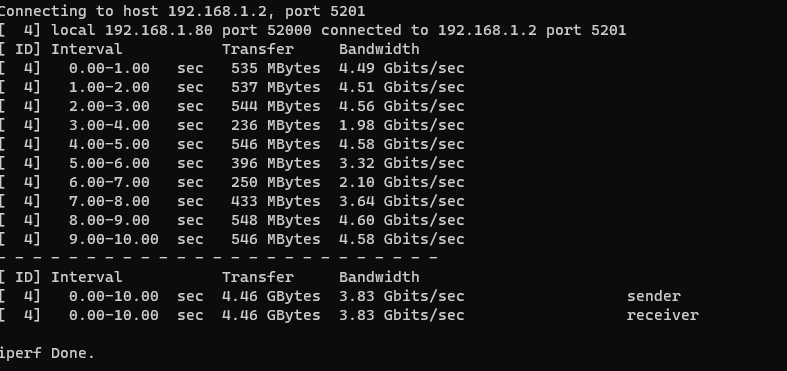
Task: Click the word 'sender' in summary
Action: tap(653, 297)
